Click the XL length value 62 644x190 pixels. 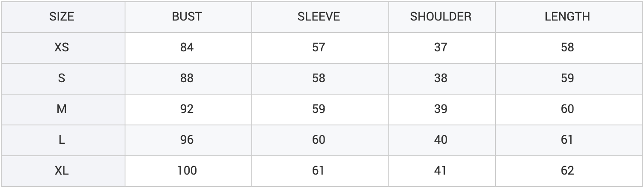click(x=567, y=171)
